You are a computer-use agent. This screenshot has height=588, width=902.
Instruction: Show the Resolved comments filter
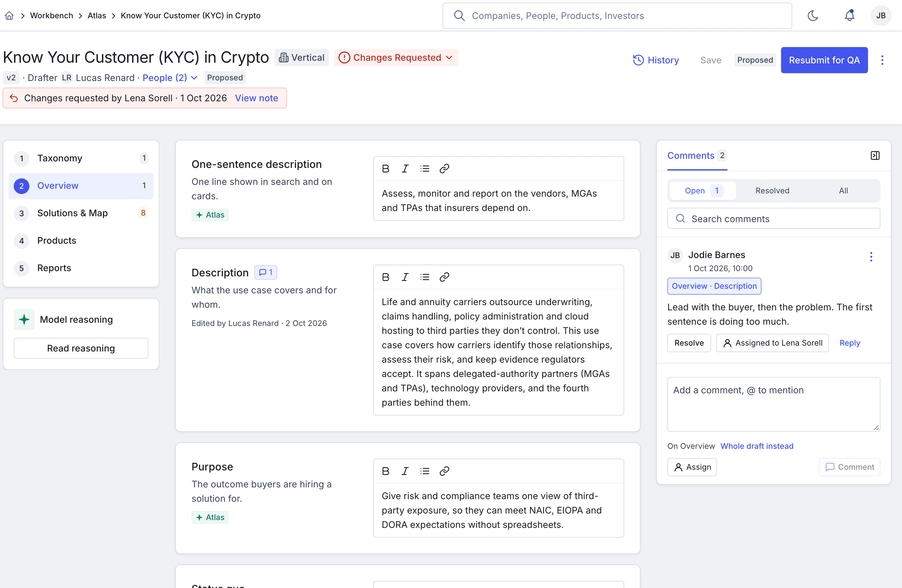(772, 190)
